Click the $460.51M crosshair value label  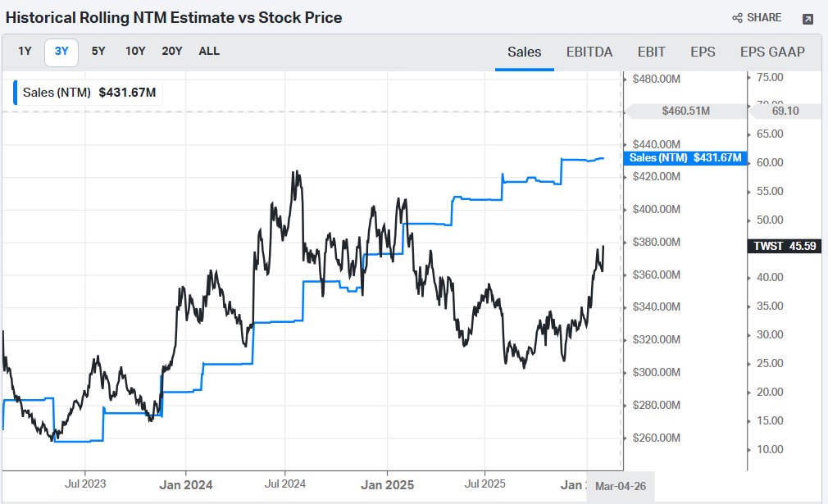pos(686,111)
